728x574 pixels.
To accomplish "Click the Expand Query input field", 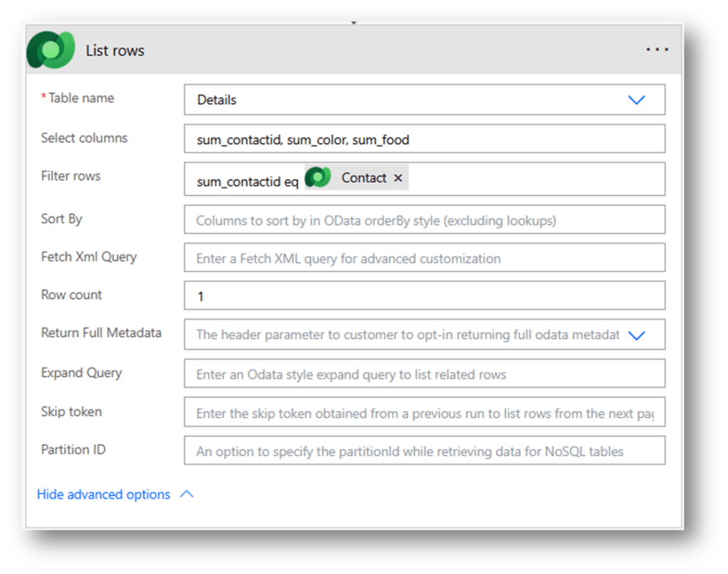I will click(x=424, y=374).
